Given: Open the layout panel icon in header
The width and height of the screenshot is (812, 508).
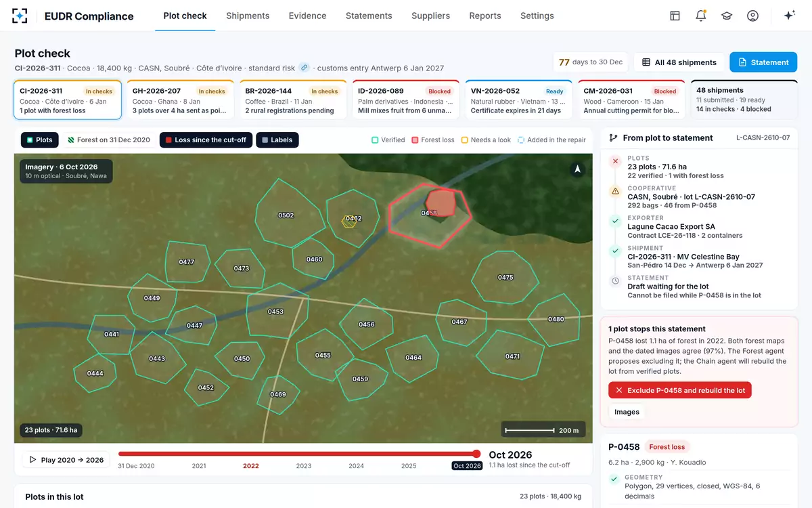Looking at the screenshot, I should click(x=675, y=16).
